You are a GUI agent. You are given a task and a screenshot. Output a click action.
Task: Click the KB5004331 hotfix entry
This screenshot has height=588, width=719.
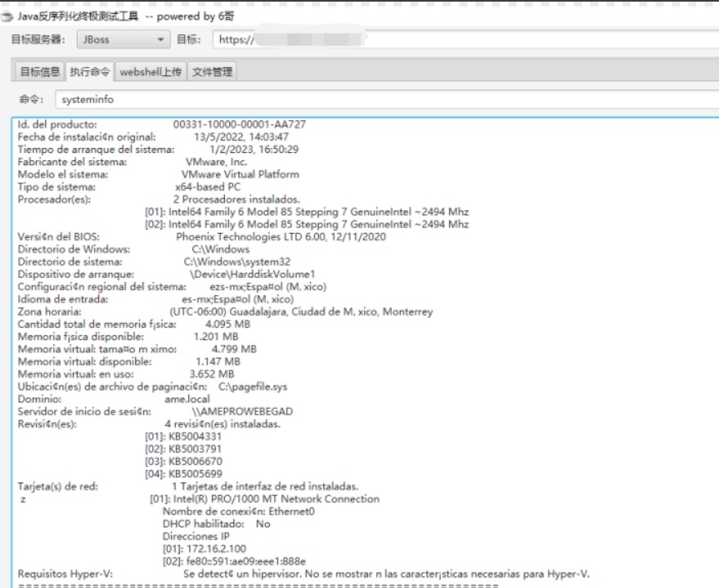click(183, 437)
